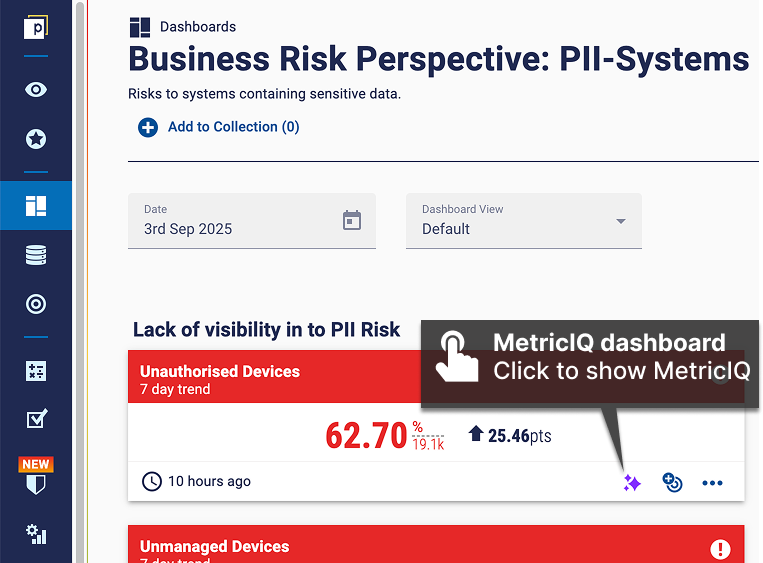Open gear chart settings sidebar icon
Viewport: 763px width, 563px height.
tap(36, 534)
